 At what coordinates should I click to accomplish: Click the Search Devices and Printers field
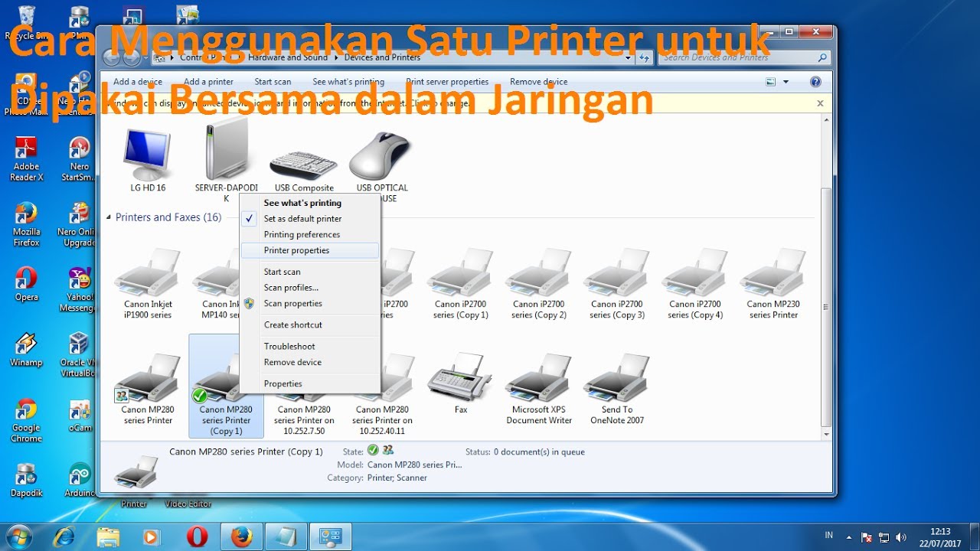tap(739, 57)
